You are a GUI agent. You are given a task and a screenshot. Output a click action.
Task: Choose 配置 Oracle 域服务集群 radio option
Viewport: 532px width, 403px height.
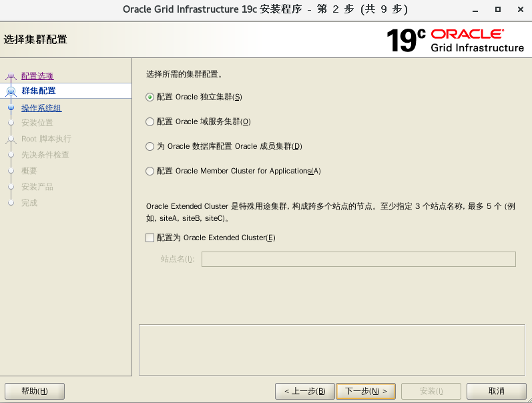(x=150, y=122)
